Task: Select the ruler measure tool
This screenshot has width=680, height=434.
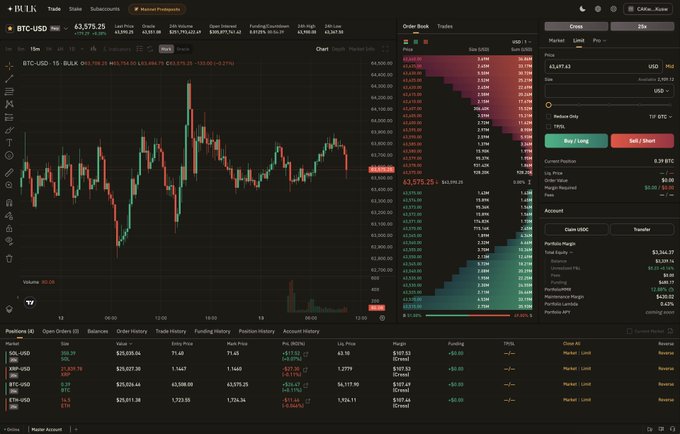Action: [9, 173]
